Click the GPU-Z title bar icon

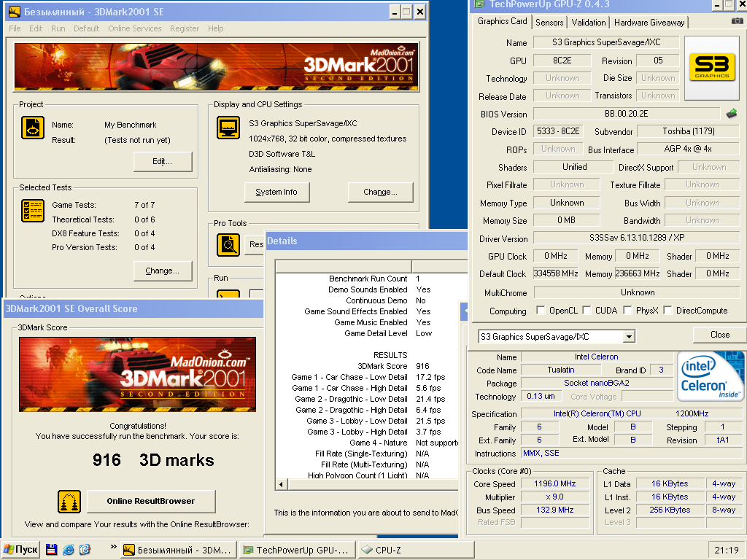click(x=479, y=4)
